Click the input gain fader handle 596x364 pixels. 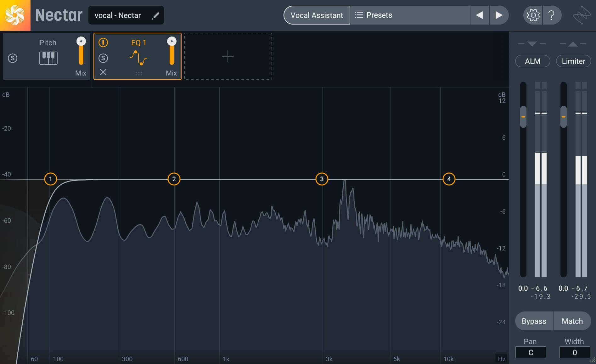coord(523,117)
